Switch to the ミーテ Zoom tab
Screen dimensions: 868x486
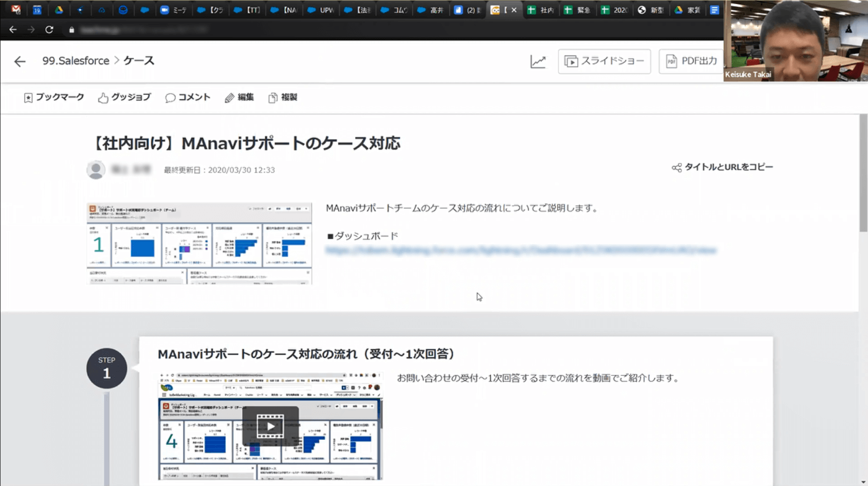(x=174, y=10)
